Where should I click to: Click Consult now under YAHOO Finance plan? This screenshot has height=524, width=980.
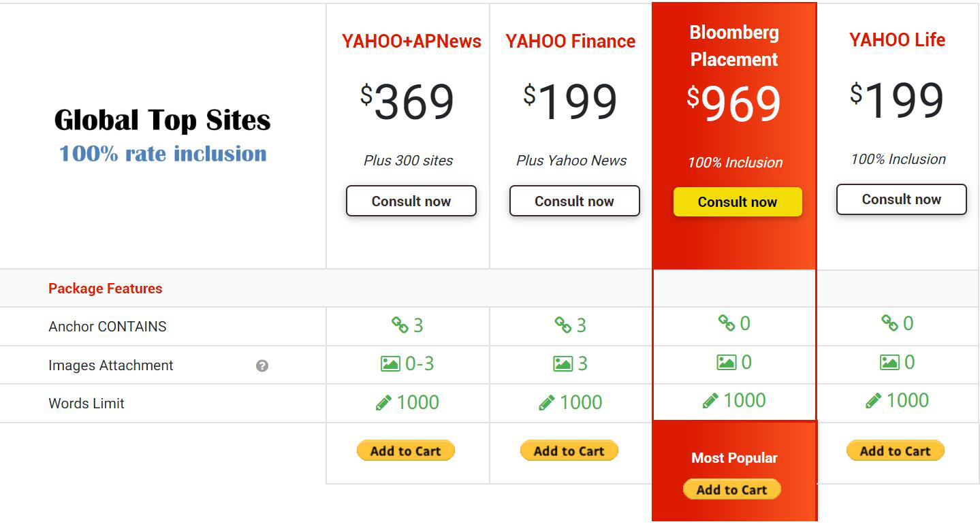coord(575,201)
